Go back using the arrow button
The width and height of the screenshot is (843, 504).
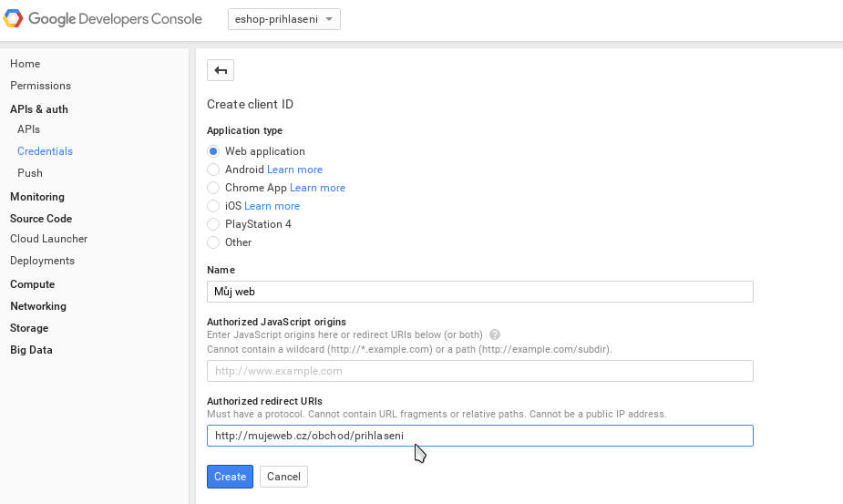[221, 70]
